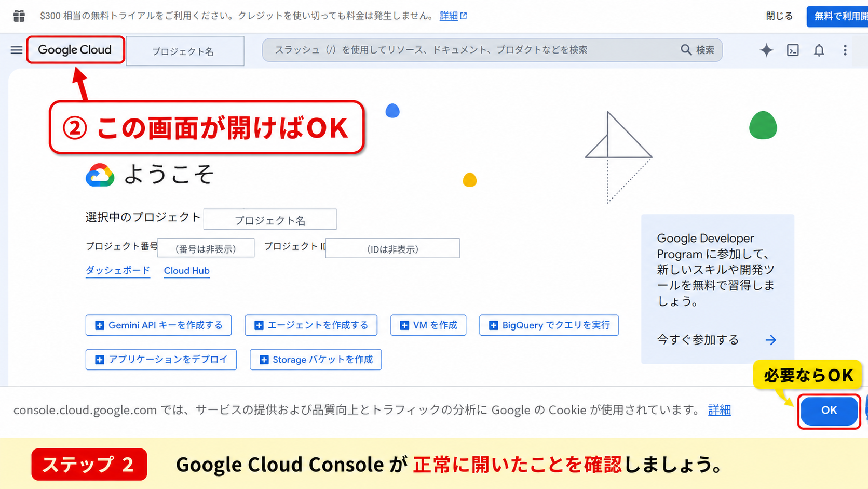Click エージェントを作成する button
Viewport: 868px width, 489px height.
coord(311,325)
